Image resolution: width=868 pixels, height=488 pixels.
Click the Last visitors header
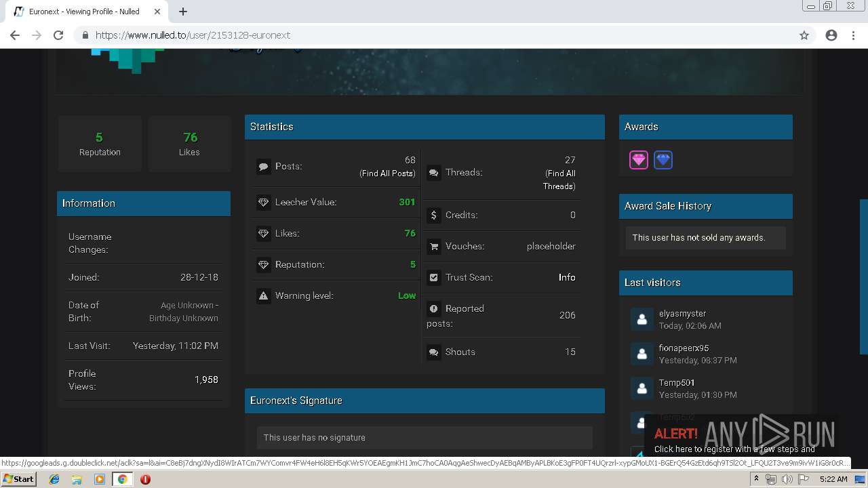pos(705,283)
